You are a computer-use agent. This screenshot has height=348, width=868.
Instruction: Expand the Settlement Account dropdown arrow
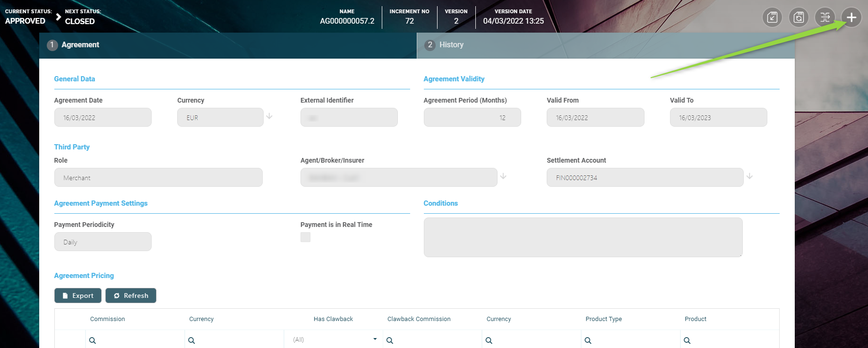click(749, 176)
